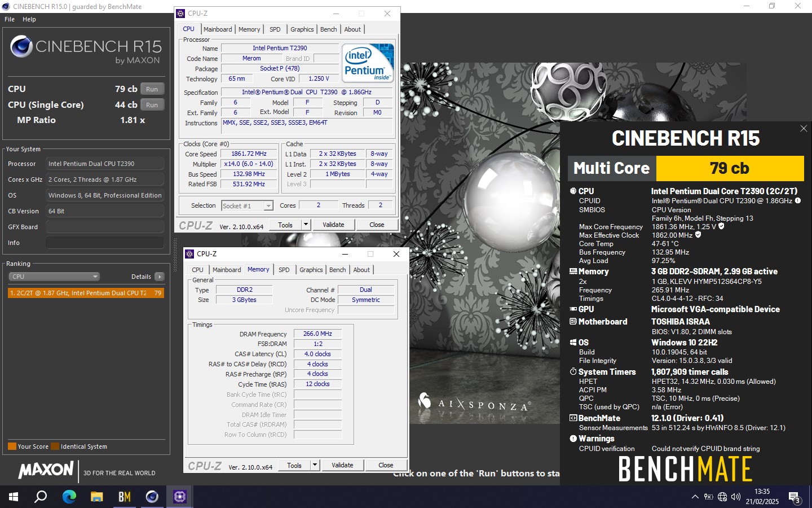Click Tools button in upper CPU-Z window
This screenshot has width=812, height=508.
(285, 225)
